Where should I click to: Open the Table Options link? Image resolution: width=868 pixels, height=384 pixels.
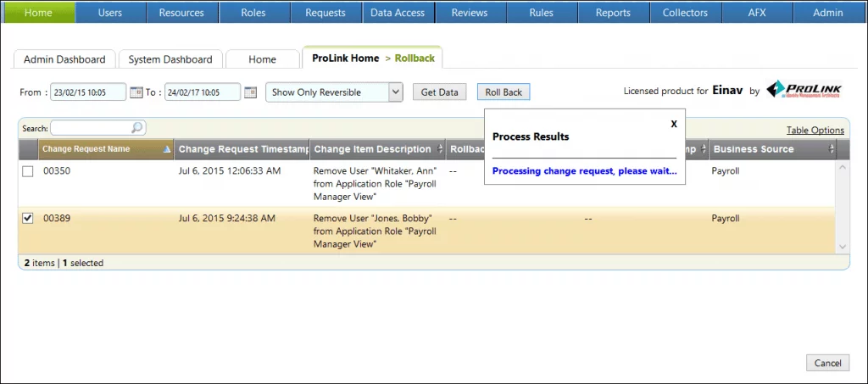(x=815, y=130)
